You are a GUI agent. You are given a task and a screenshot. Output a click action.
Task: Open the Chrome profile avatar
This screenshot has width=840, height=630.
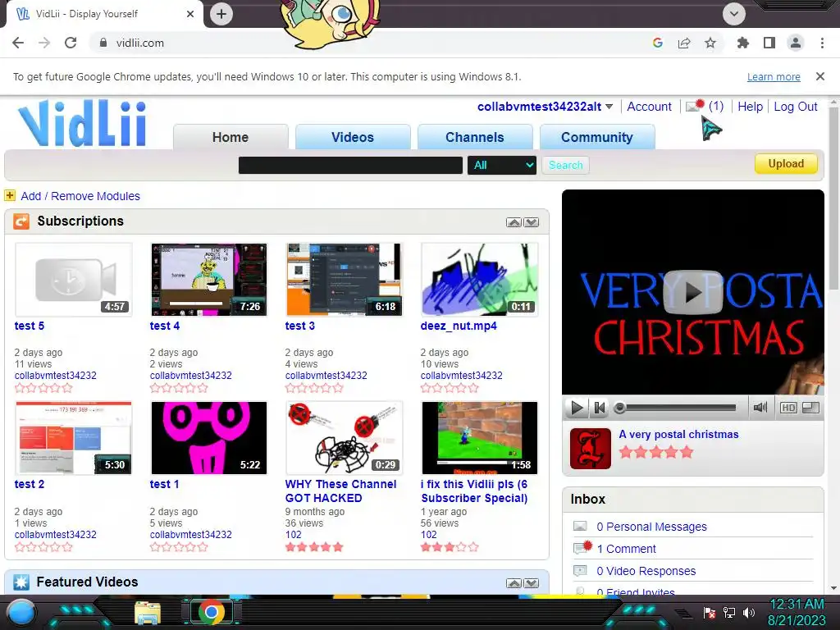click(x=796, y=43)
